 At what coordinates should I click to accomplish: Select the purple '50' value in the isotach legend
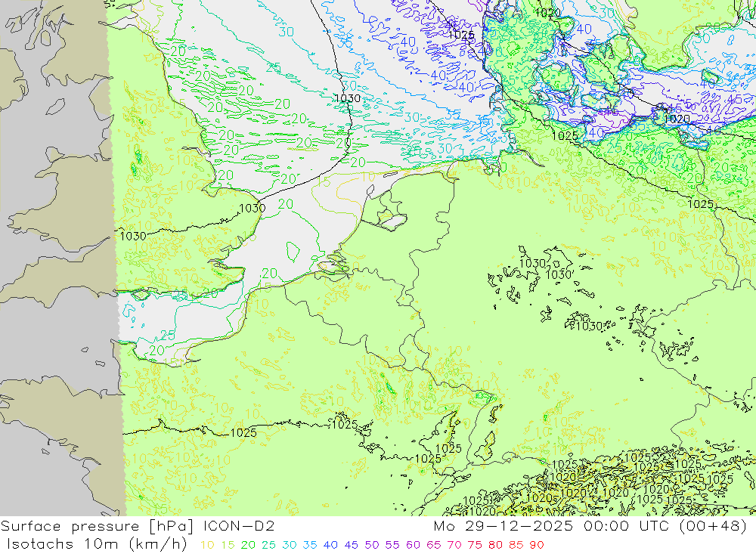(372, 546)
